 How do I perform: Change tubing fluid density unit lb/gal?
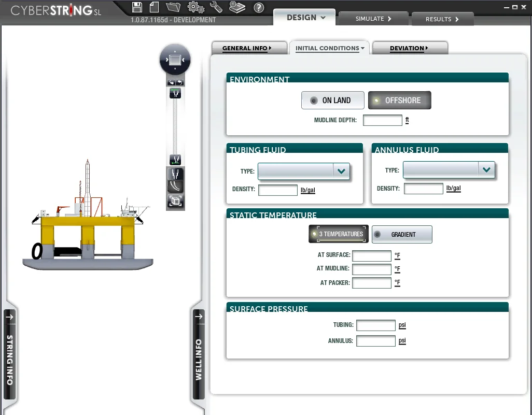tap(307, 190)
